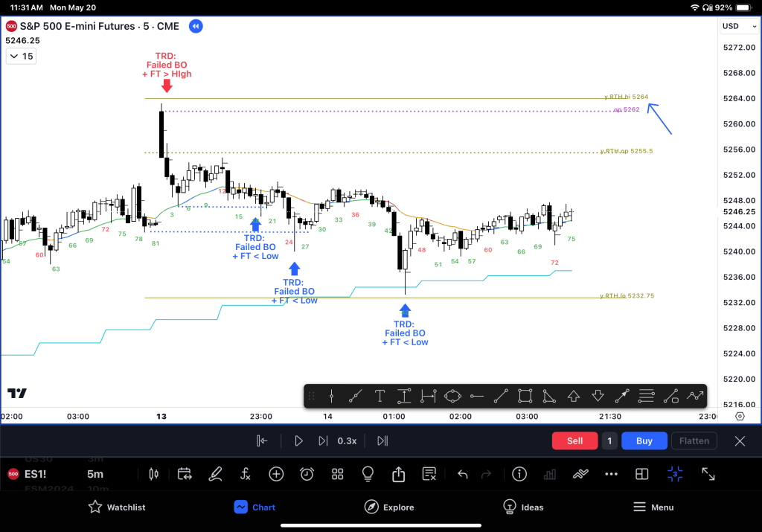Select the Text drawing tool
Screen dimensions: 762x532
380,396
